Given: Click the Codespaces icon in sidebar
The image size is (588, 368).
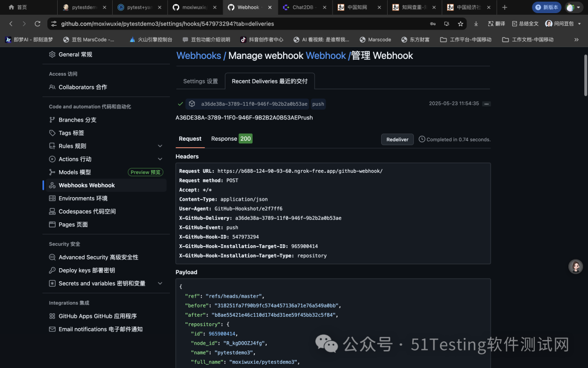Looking at the screenshot, I should (52, 212).
